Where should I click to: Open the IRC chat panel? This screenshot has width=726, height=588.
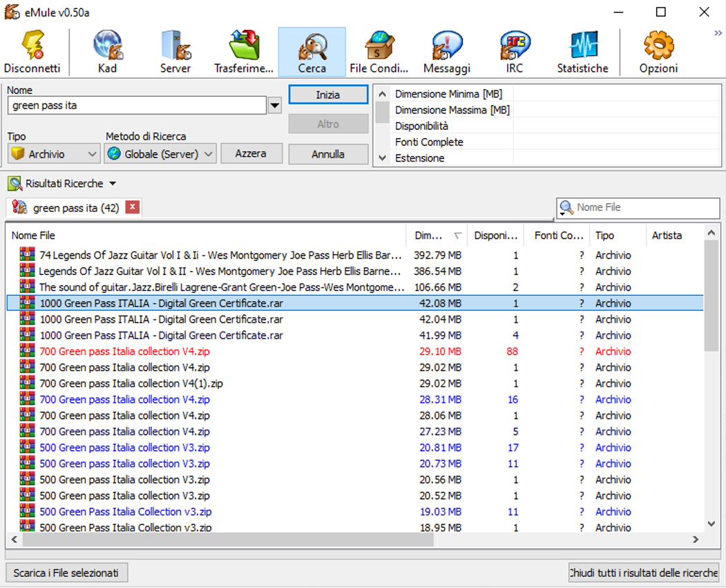[x=515, y=52]
